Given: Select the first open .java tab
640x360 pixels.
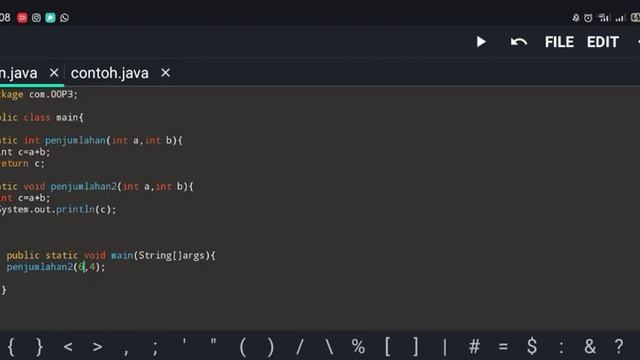Looking at the screenshot, I should coord(18,73).
